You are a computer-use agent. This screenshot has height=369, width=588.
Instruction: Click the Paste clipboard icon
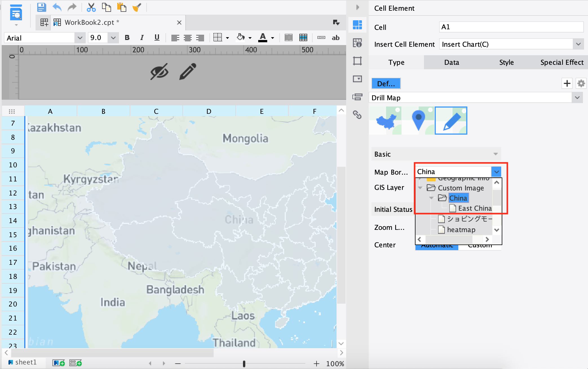tap(121, 7)
